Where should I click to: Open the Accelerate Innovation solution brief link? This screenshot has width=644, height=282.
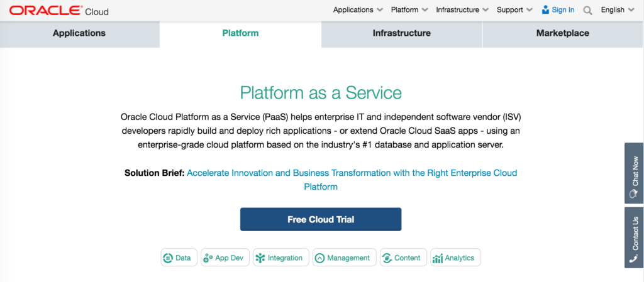[x=352, y=180]
